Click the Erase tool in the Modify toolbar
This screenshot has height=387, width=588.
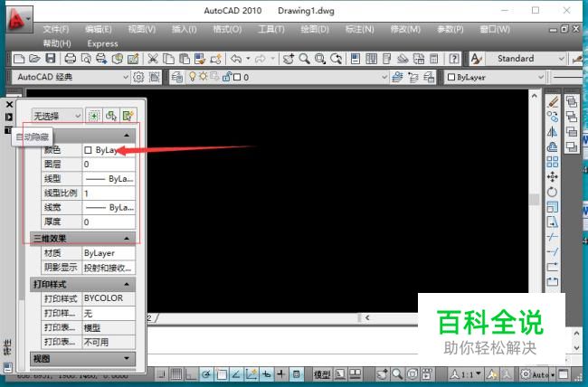point(553,101)
